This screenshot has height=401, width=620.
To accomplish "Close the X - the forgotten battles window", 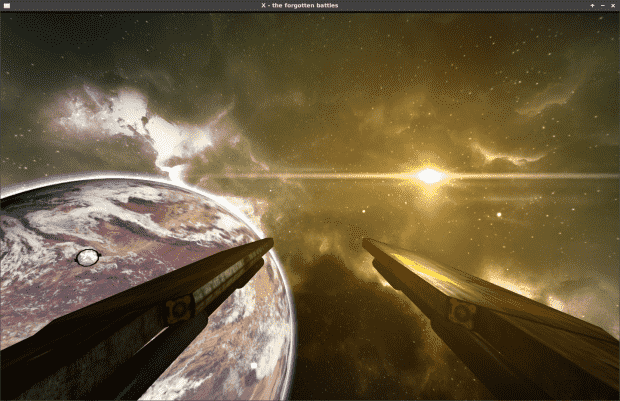I will tap(612, 5).
